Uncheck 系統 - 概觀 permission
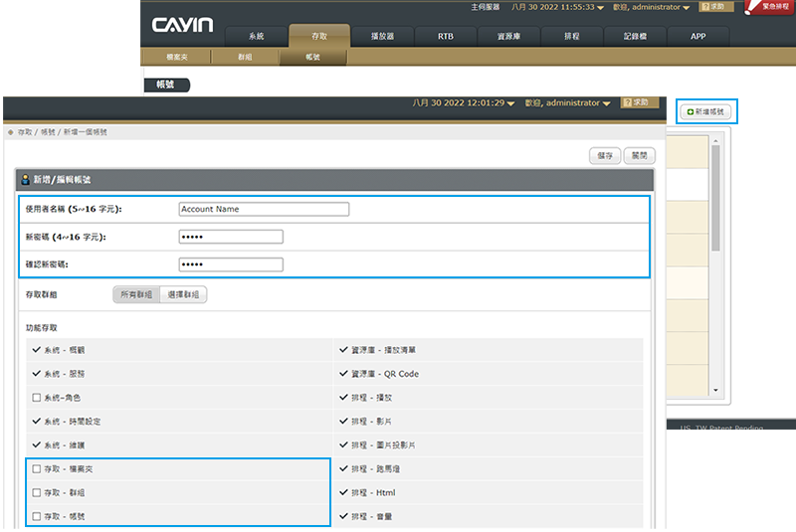This screenshot has height=532, width=796. tap(36, 350)
